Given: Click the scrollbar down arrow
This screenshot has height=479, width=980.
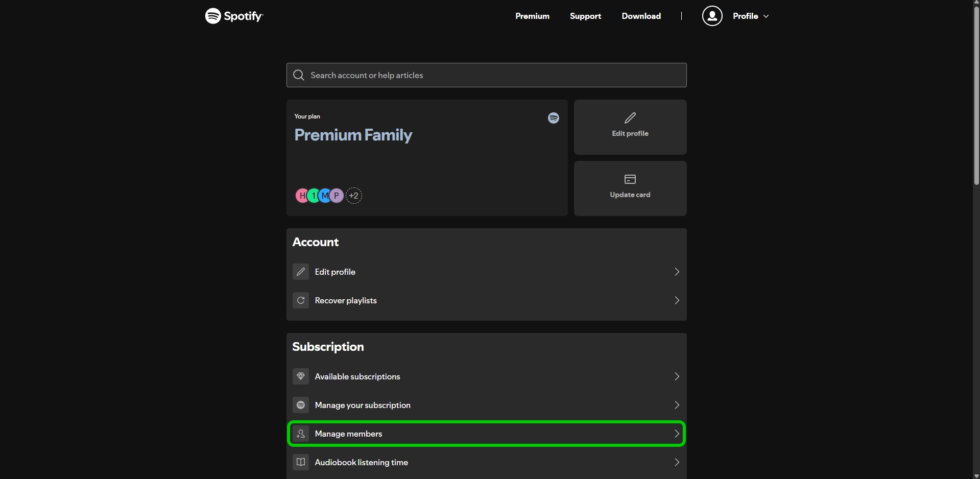Looking at the screenshot, I should (976, 475).
